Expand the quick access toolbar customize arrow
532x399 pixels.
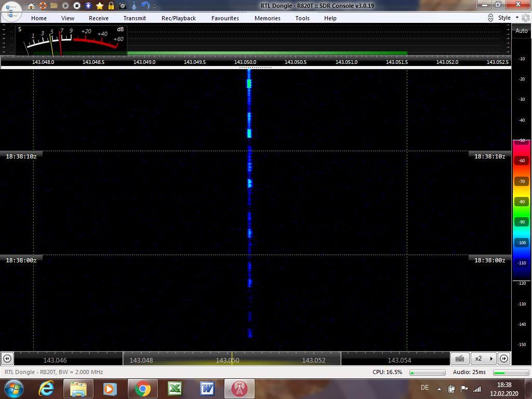point(155,6)
